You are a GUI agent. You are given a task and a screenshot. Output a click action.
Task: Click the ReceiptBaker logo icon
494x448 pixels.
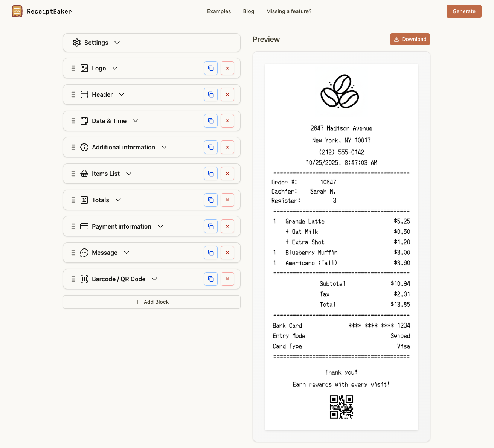(17, 11)
